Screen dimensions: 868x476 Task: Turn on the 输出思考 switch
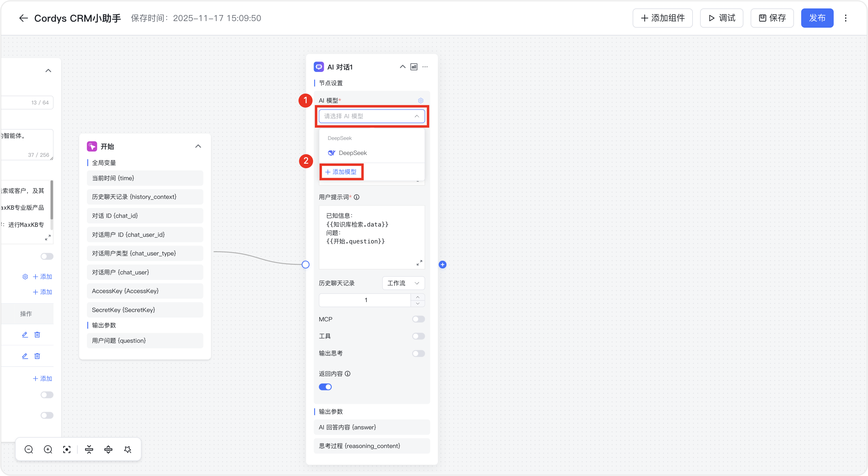pos(418,353)
